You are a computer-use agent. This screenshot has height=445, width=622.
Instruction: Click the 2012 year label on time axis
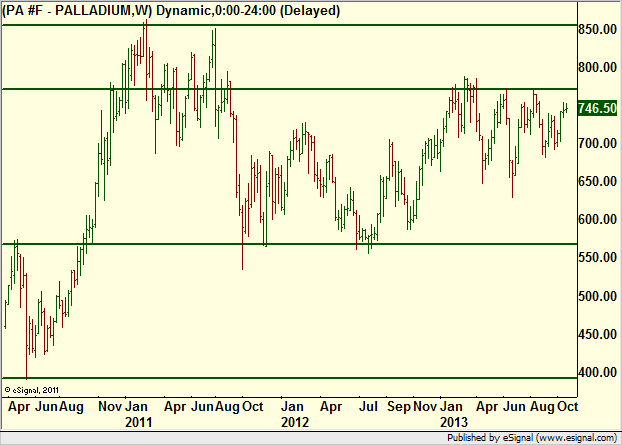[295, 422]
